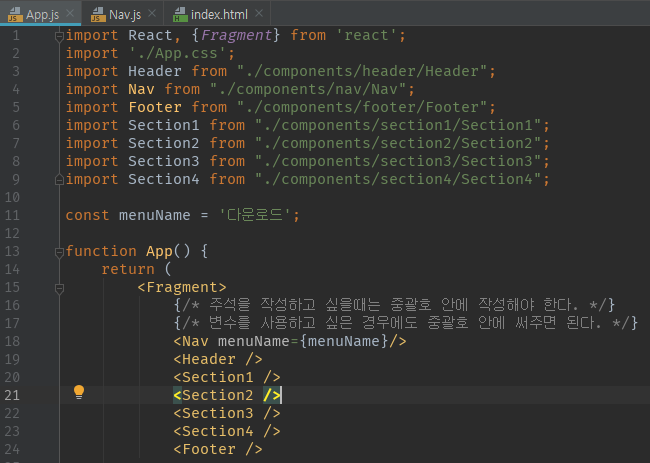This screenshot has width=650, height=463.
Task: Click Section3 identifier on line 8
Action: point(164,161)
